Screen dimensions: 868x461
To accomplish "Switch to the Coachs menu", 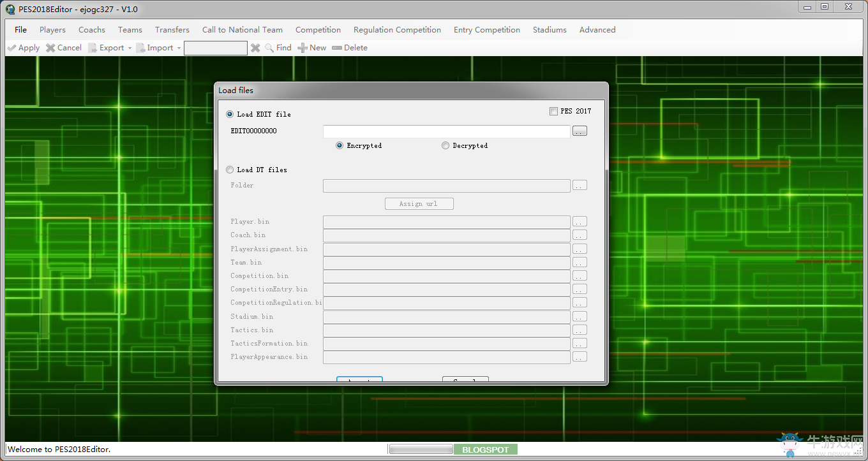I will (x=92, y=29).
